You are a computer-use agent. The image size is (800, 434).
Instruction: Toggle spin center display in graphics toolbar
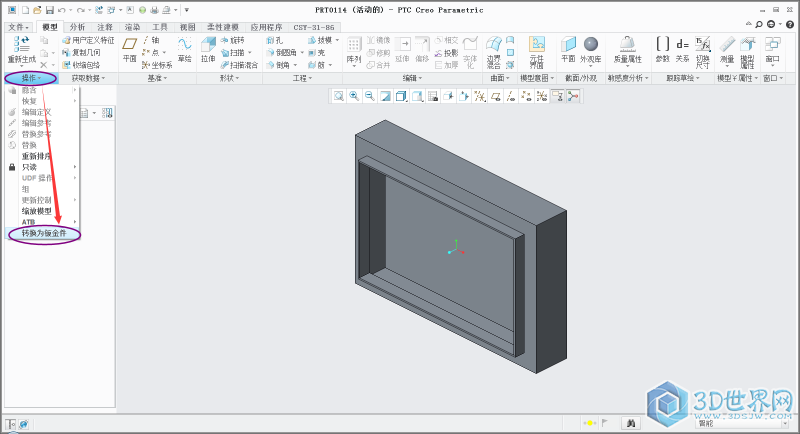(x=573, y=96)
